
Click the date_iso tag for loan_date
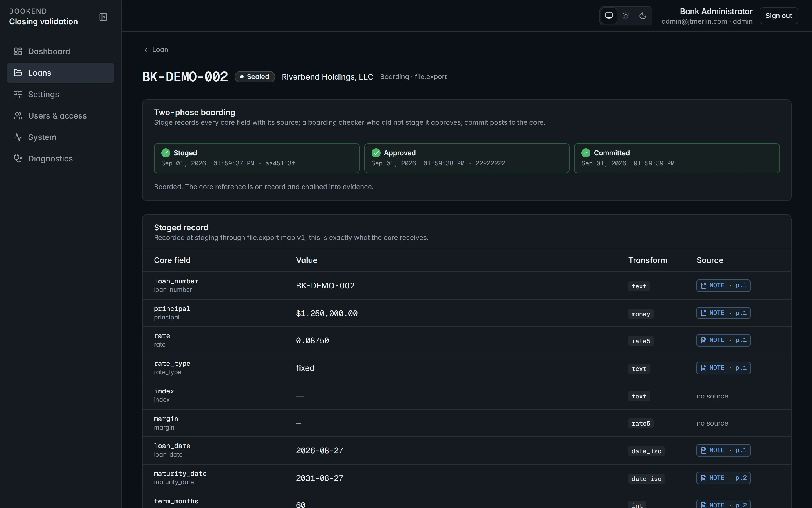pos(646,451)
